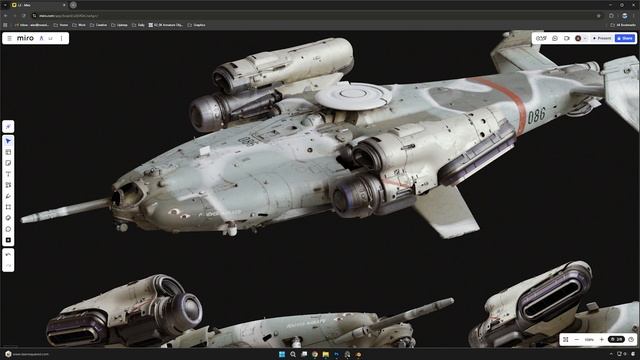
Task: Switch to the Miro browser tab
Action: tap(39, 5)
